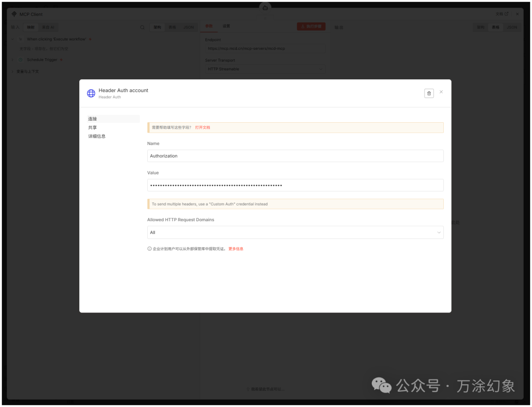532x407 pixels.
Task: Select 详细信息 in the credential sidebar
Action: coord(97,136)
